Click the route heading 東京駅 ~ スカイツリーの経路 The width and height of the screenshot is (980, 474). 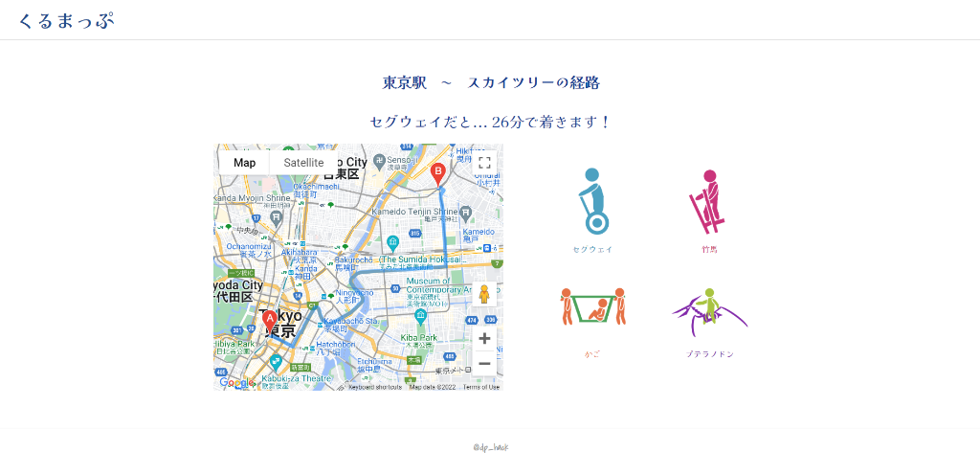491,82
